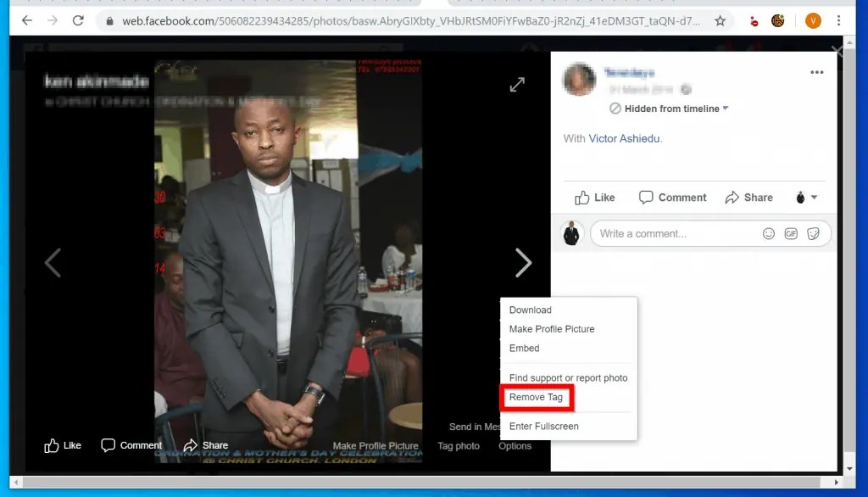The image size is (868, 497).
Task: Open the emoji picker in the comment box
Action: (x=768, y=233)
